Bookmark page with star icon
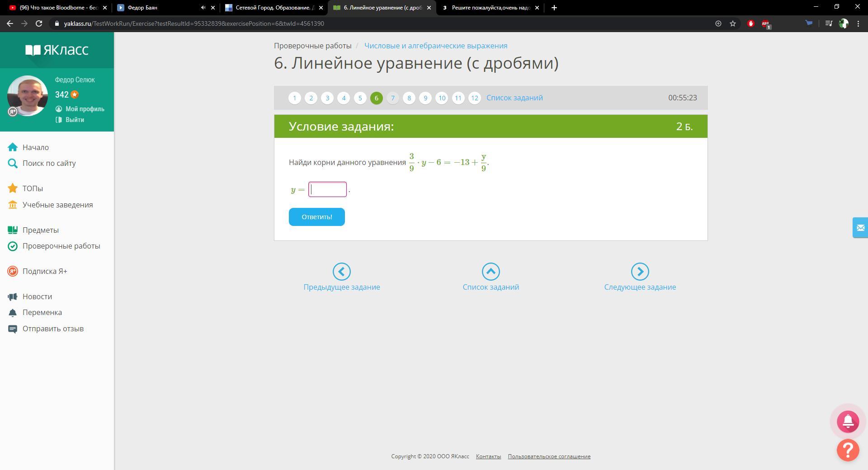Screen dimensions: 868x470 [x=733, y=23]
